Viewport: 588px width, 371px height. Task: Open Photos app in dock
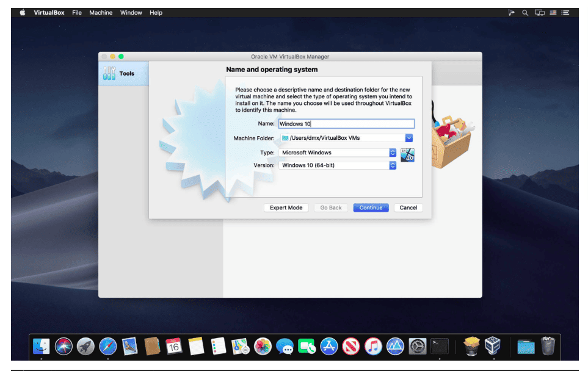click(x=263, y=346)
